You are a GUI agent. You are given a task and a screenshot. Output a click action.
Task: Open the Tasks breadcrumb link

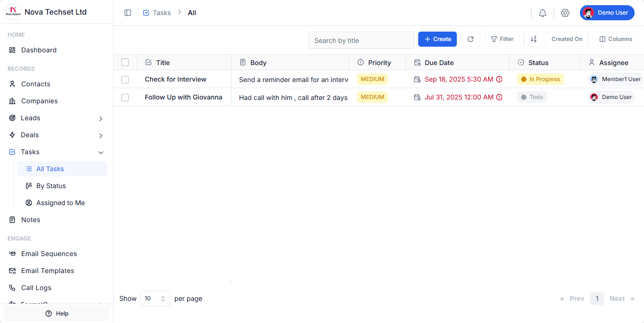pos(162,13)
